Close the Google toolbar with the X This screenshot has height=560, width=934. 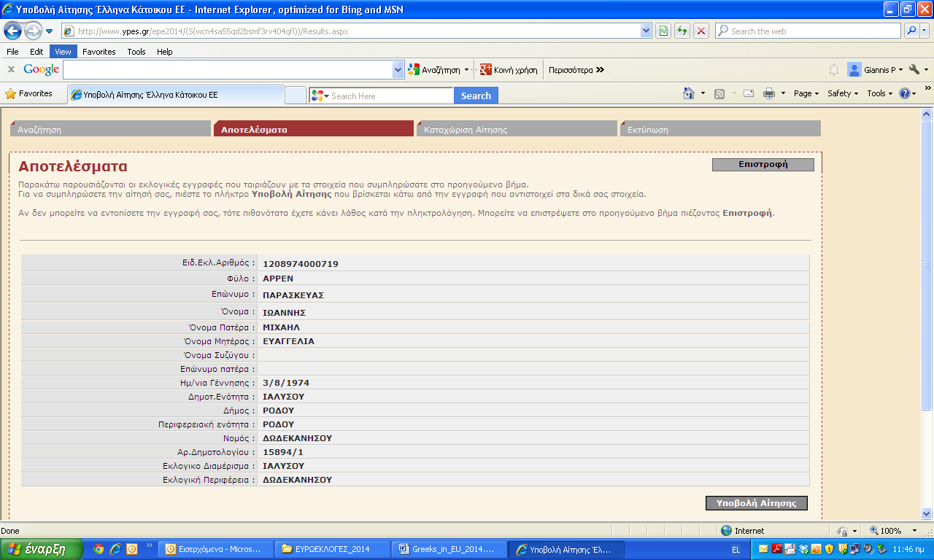(11, 70)
